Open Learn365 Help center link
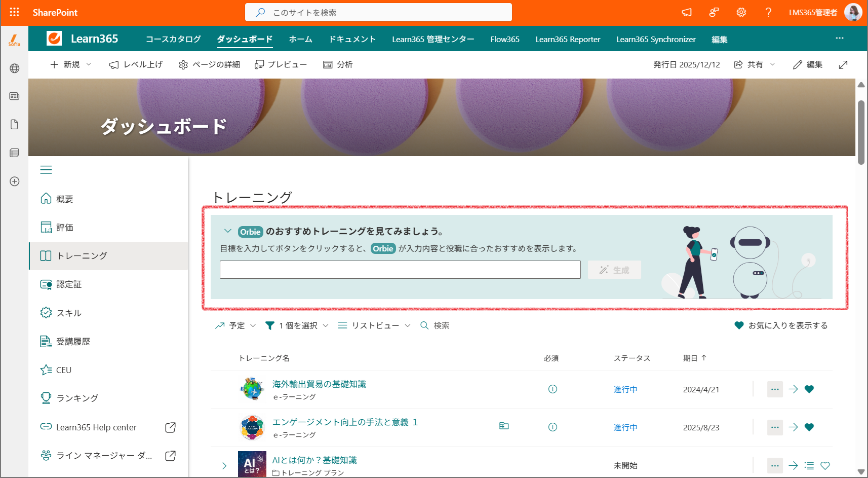This screenshot has height=478, width=868. point(108,427)
